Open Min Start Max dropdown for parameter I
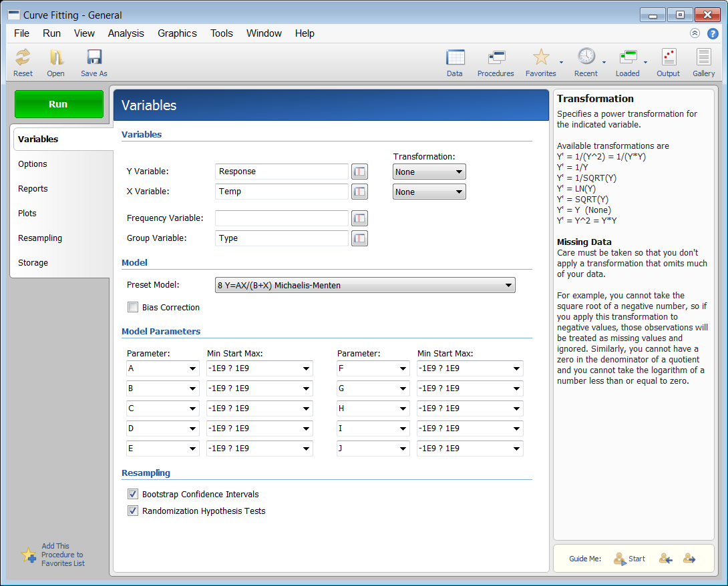 coord(470,428)
